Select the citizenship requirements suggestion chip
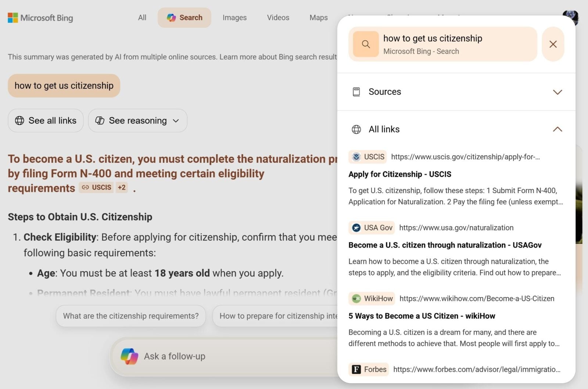The height and width of the screenshot is (389, 588). [x=130, y=316]
